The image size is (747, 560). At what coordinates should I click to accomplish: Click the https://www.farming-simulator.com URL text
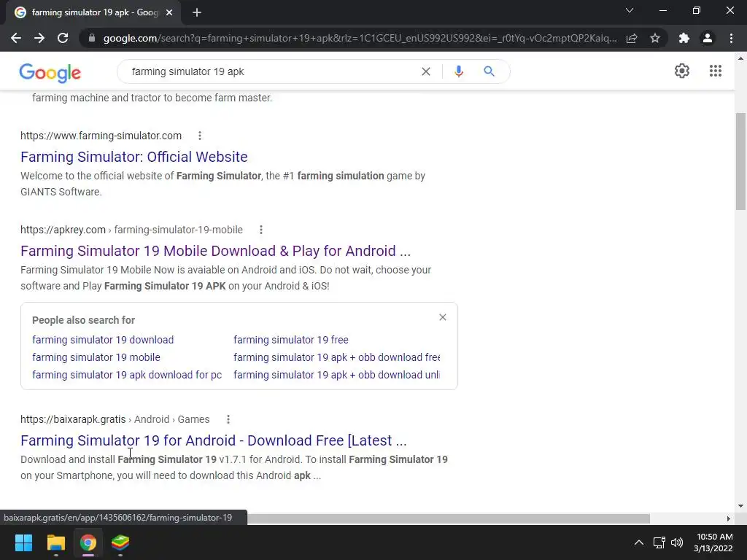[x=101, y=136]
